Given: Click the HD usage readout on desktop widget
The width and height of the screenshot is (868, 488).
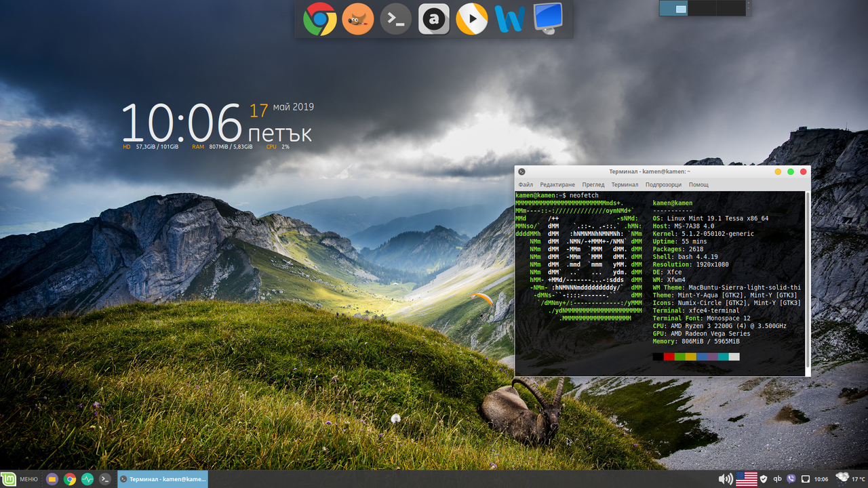Looking at the screenshot, I should [151, 146].
